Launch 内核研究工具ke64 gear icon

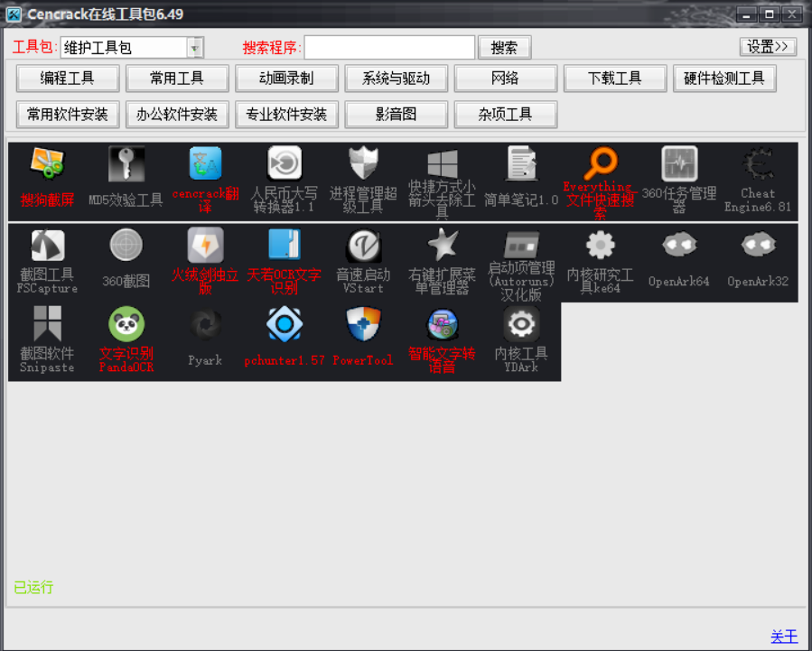click(600, 245)
